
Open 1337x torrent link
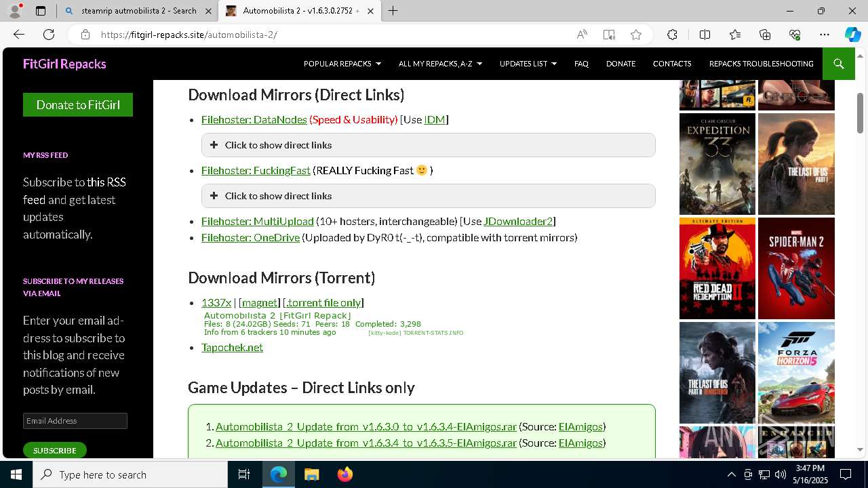[x=216, y=302]
